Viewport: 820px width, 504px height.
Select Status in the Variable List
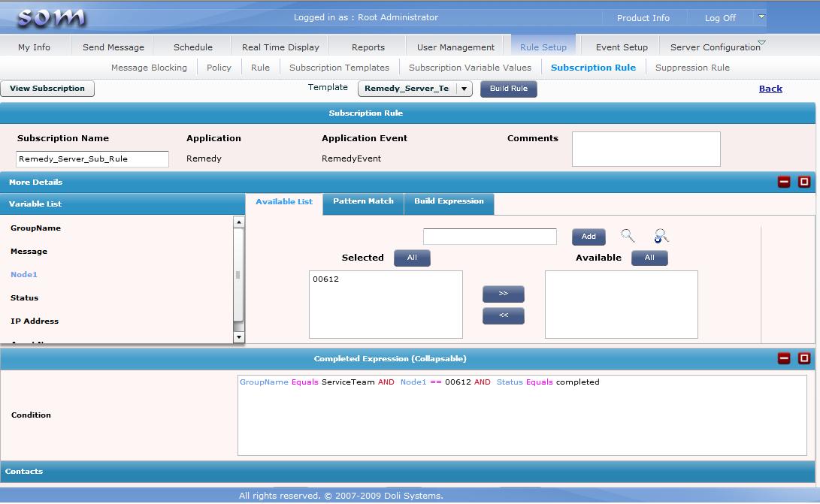pyautogui.click(x=25, y=298)
